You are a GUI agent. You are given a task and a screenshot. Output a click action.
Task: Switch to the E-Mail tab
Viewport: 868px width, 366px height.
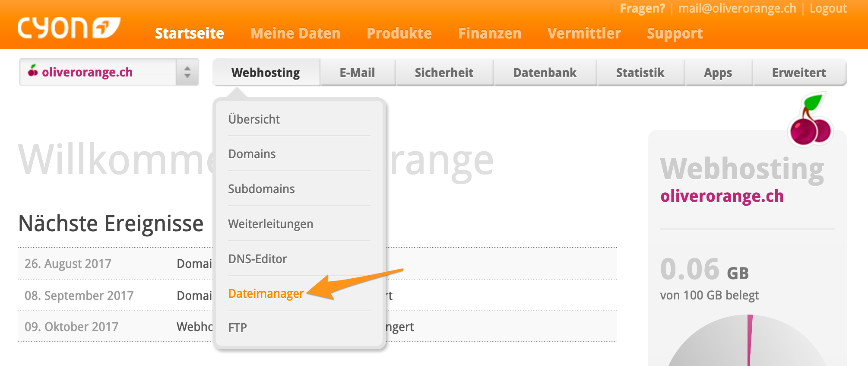pyautogui.click(x=358, y=73)
